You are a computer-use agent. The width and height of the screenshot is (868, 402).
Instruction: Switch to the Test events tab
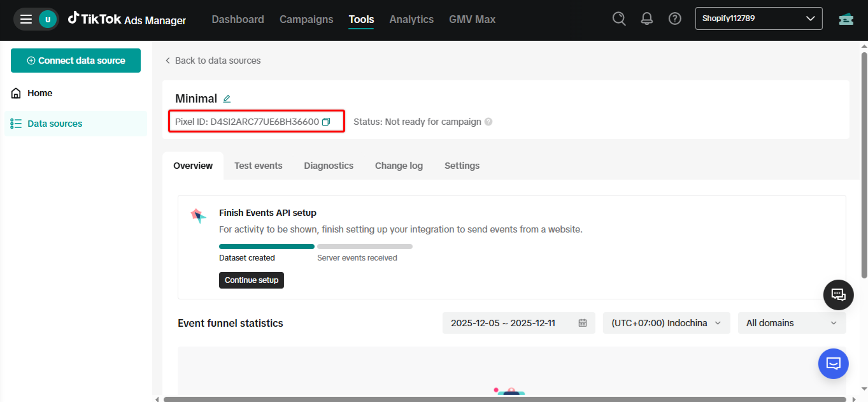[x=258, y=166]
